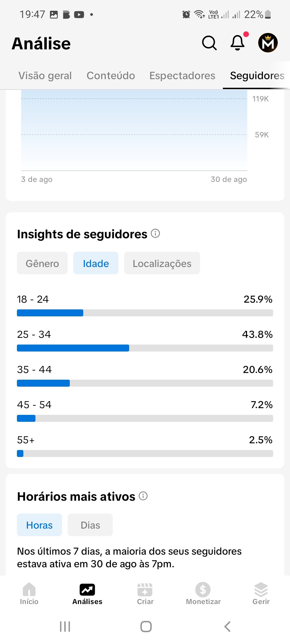
Task: Switch insights filter to Localizações
Action: [162, 263]
